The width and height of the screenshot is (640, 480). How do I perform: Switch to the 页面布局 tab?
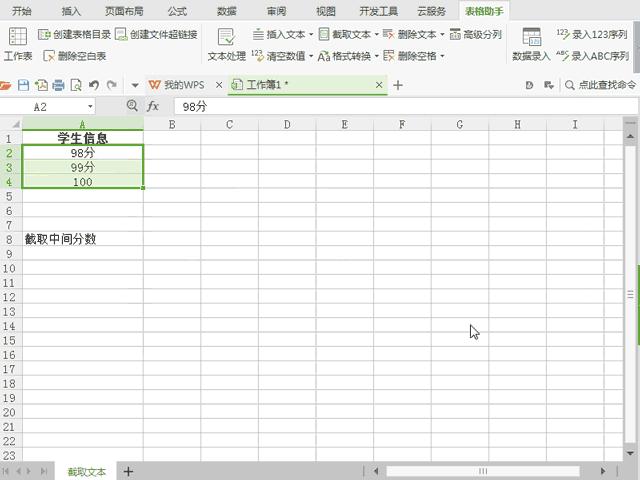click(x=124, y=11)
